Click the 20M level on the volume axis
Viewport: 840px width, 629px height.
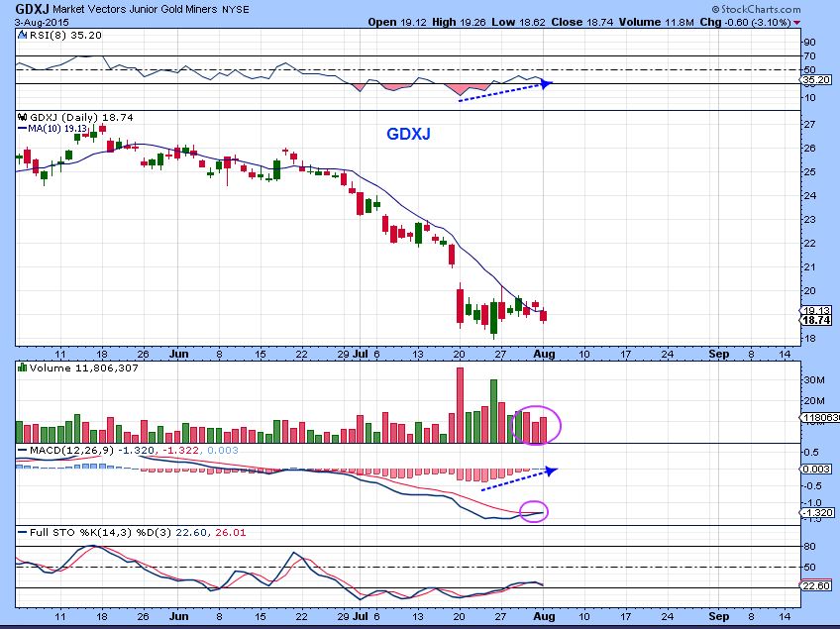(814, 401)
